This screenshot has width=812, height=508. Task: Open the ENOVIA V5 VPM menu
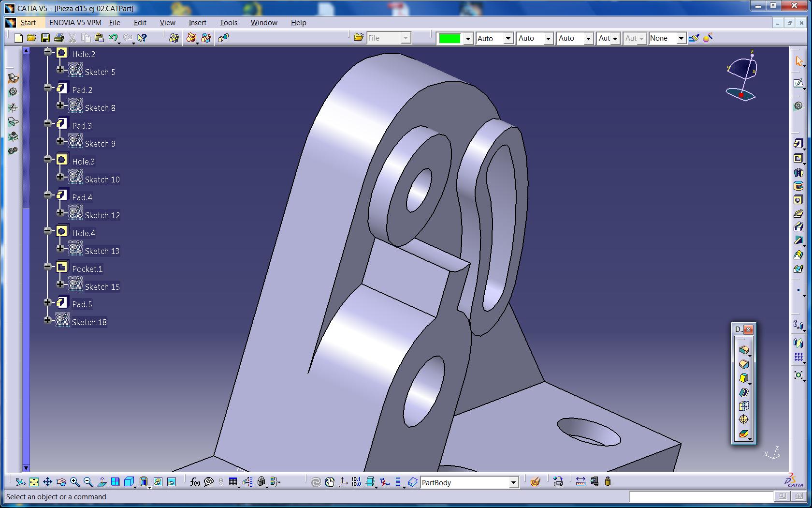[x=75, y=23]
